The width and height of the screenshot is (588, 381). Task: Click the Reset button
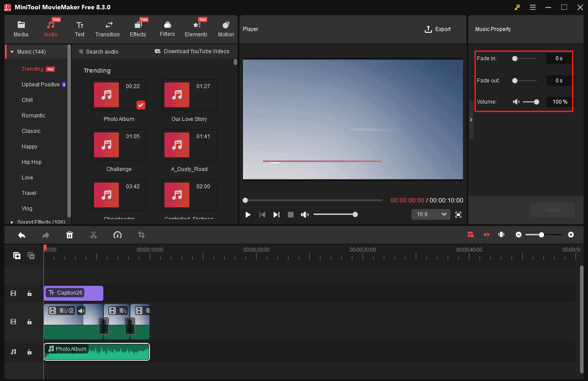pos(553,210)
